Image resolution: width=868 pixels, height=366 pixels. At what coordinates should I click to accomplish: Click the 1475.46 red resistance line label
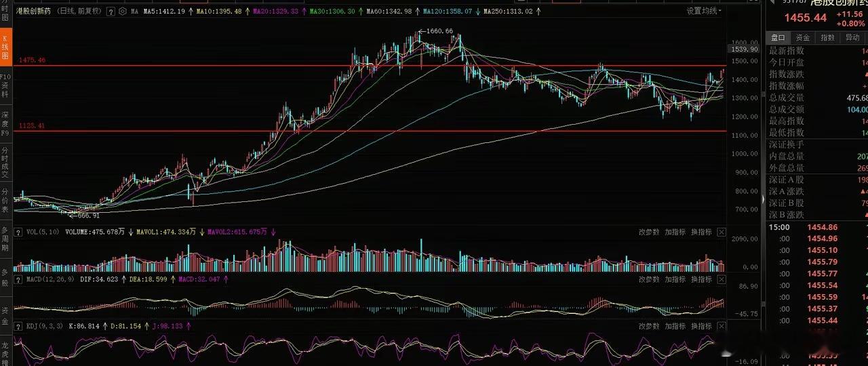coord(33,60)
